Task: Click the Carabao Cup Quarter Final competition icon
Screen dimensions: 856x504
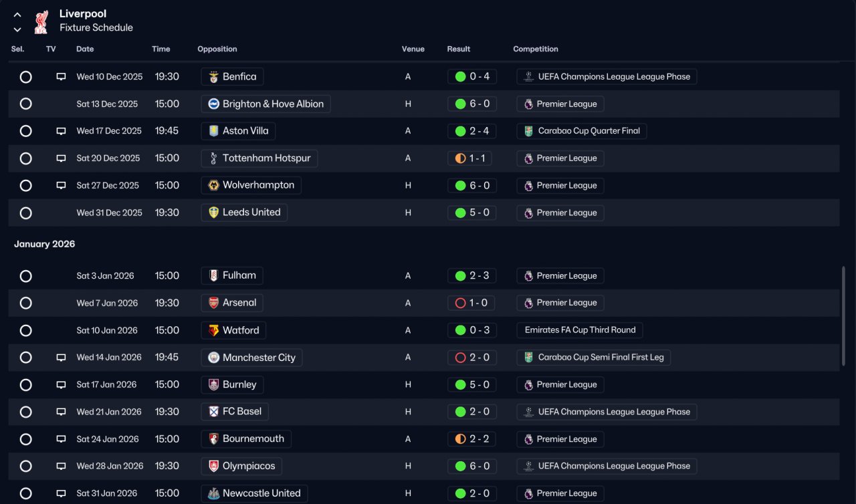Action: click(x=529, y=131)
